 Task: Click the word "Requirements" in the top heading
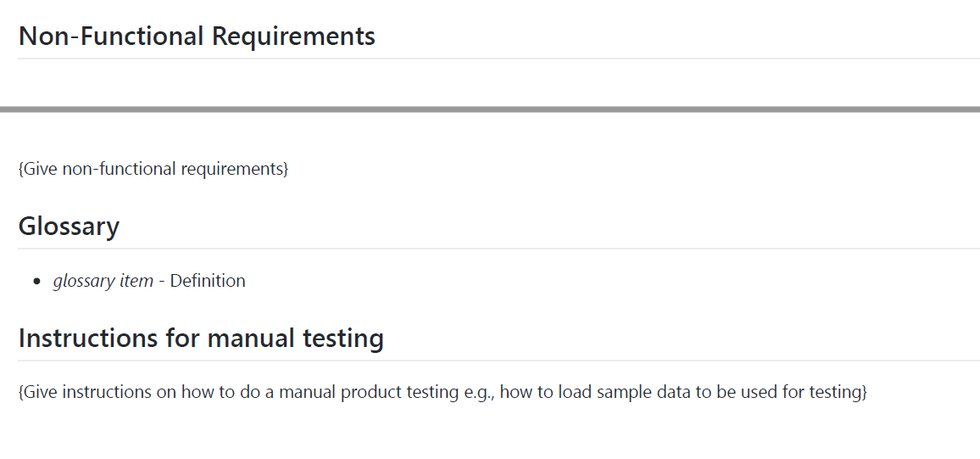click(294, 36)
